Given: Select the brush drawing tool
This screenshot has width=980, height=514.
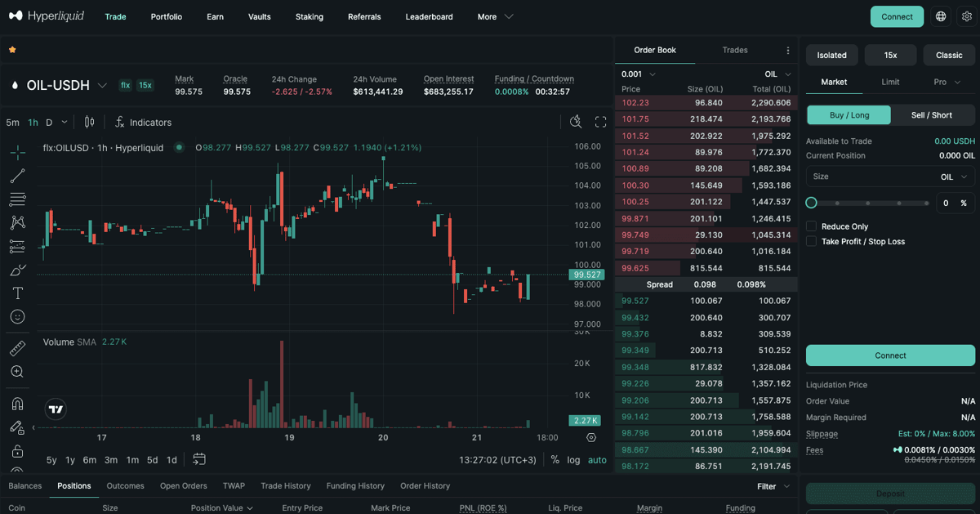Looking at the screenshot, I should tap(17, 270).
